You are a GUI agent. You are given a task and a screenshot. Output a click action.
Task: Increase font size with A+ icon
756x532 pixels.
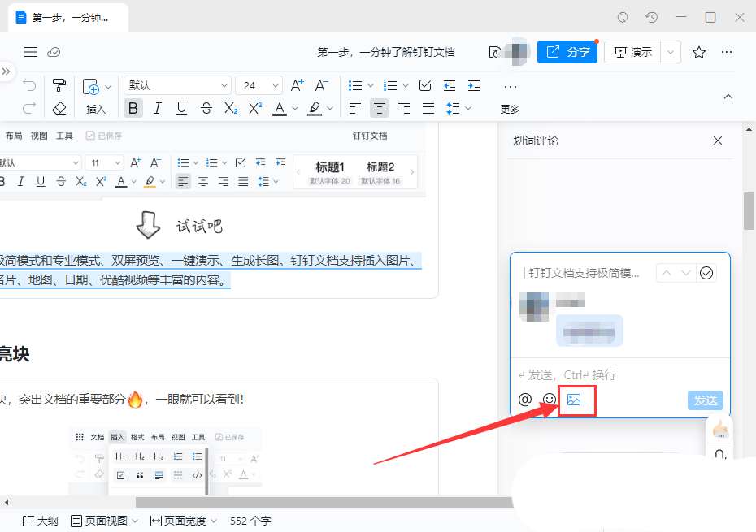click(x=297, y=86)
